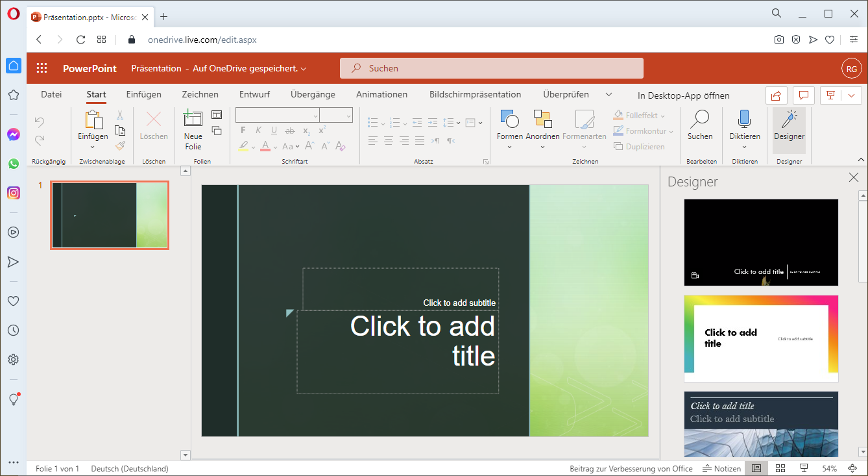
Task: Click the fit slide to window icon
Action: click(852, 468)
